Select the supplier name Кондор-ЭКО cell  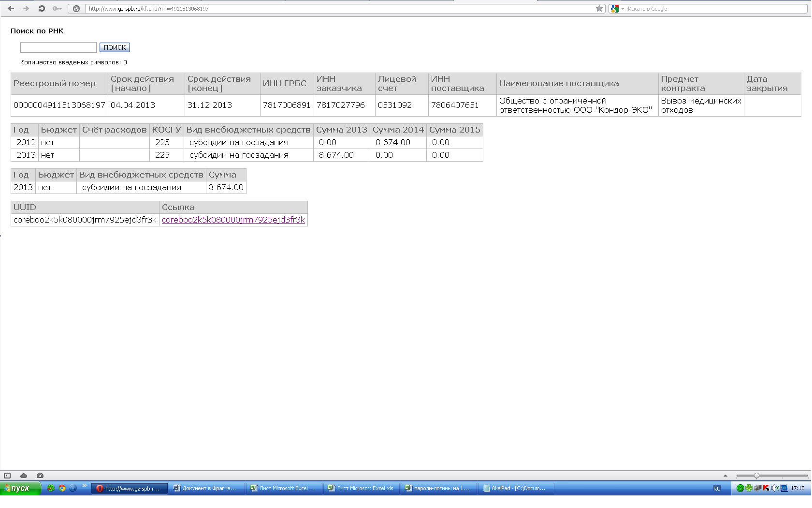578,105
